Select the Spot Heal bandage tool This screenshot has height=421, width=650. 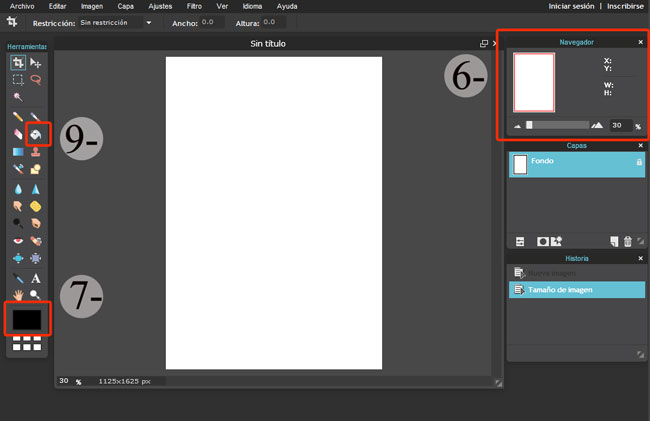click(36, 241)
